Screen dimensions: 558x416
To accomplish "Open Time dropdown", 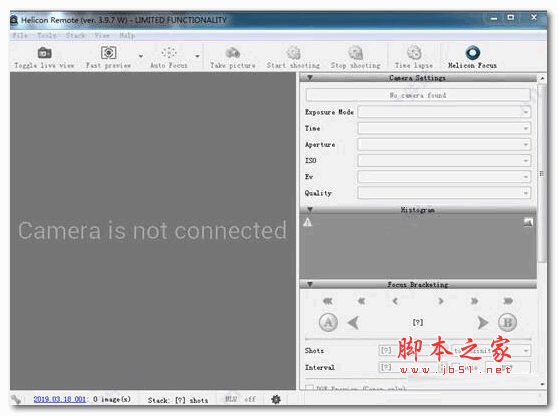I will coord(444,128).
